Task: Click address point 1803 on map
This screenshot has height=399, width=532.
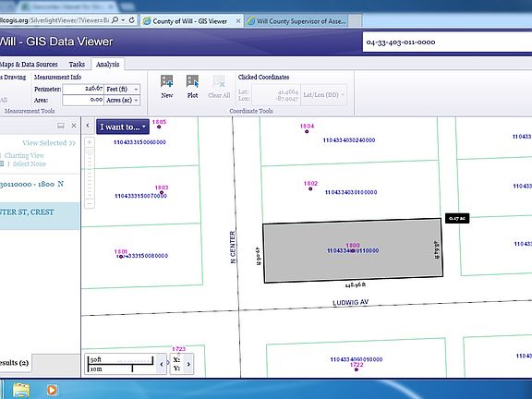Action: [x=162, y=193]
